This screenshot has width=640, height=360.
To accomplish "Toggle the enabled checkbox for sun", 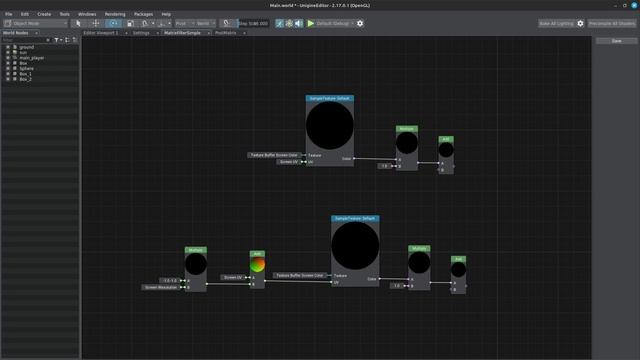I will coord(8,52).
